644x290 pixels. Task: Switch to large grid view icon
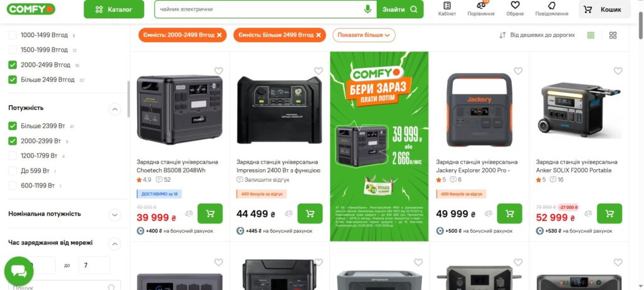(613, 35)
